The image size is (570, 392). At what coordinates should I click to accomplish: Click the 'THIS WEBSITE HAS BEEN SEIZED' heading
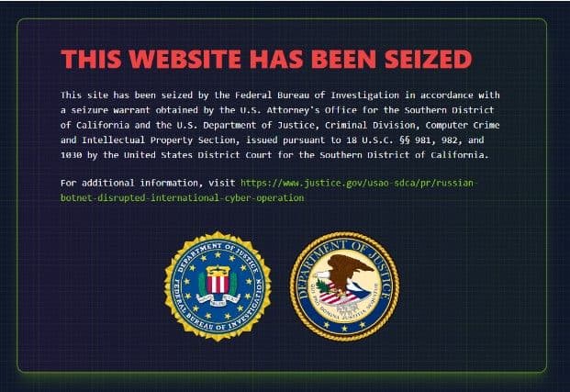click(x=266, y=59)
